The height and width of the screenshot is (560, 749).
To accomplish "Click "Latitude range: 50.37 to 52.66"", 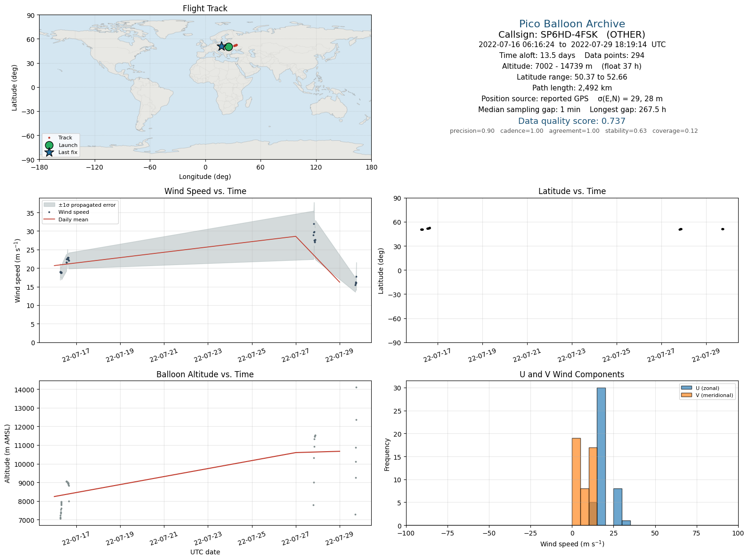I will pyautogui.click(x=572, y=77).
